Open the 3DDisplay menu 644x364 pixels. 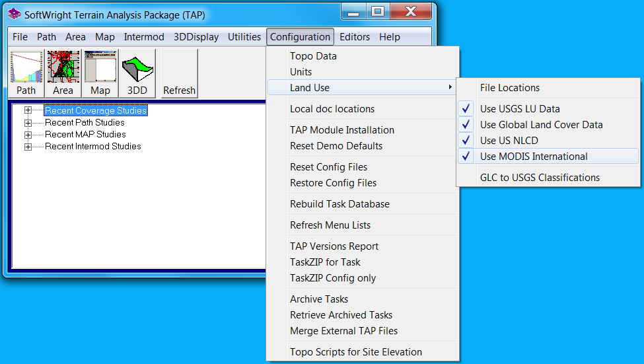pyautogui.click(x=196, y=37)
